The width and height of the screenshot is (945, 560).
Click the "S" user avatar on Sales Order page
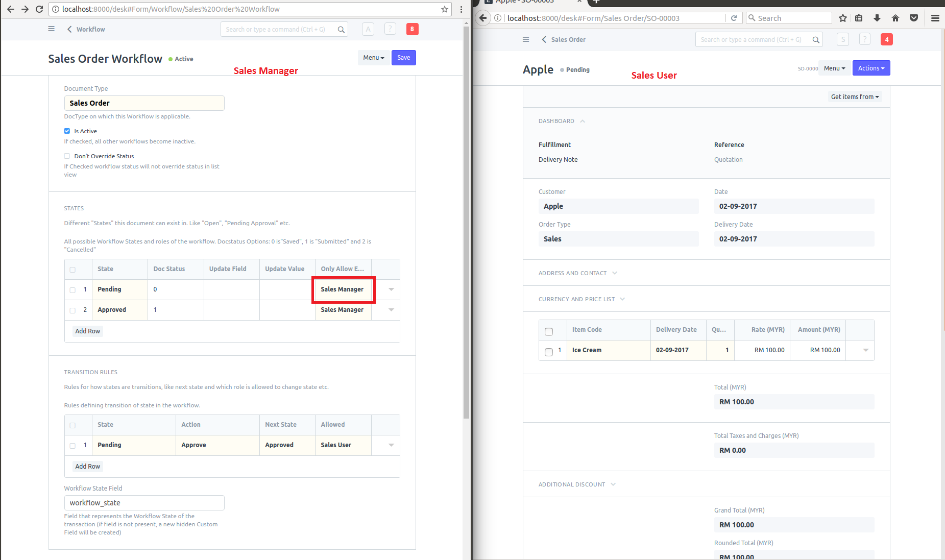point(842,39)
